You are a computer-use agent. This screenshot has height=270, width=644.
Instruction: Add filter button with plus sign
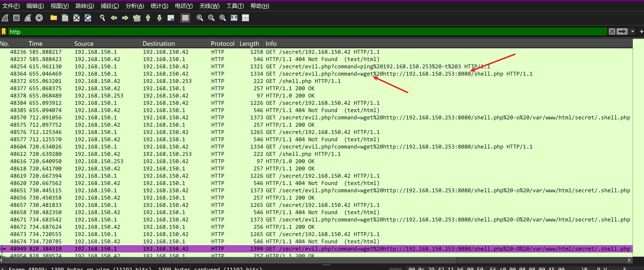tap(641, 31)
